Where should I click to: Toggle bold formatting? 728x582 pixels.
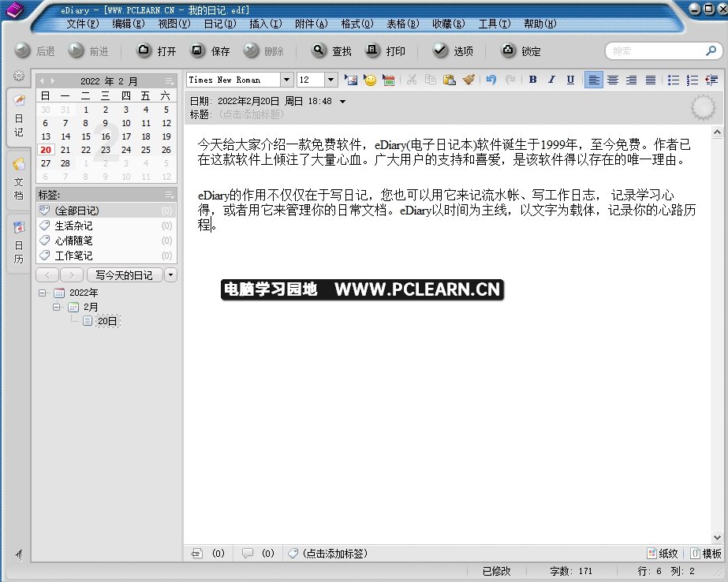532,80
